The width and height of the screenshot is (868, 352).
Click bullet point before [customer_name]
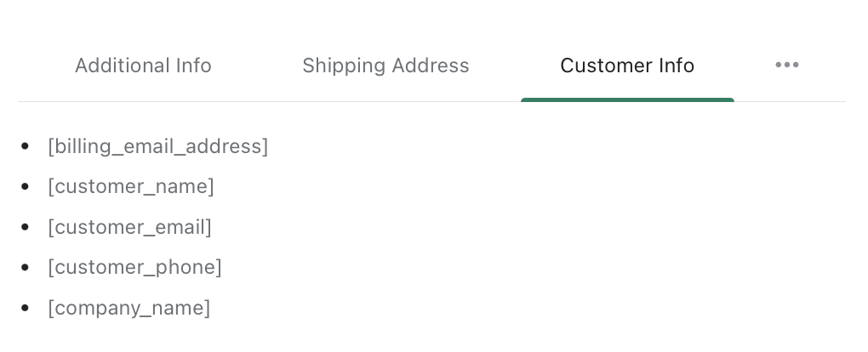[x=26, y=187]
